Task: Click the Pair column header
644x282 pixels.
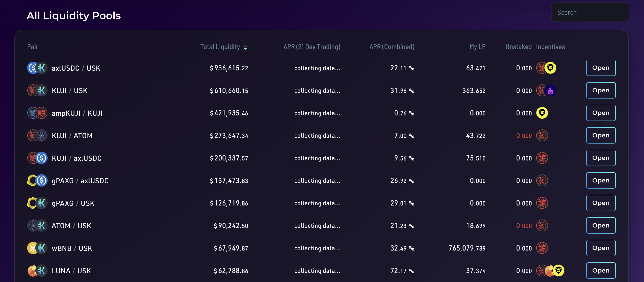Action: coord(33,47)
